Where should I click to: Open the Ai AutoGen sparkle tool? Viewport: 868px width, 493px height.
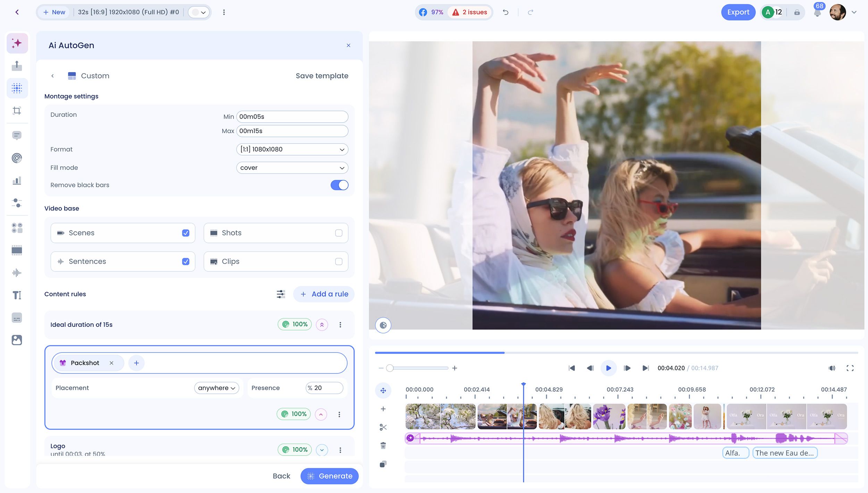[x=17, y=43]
